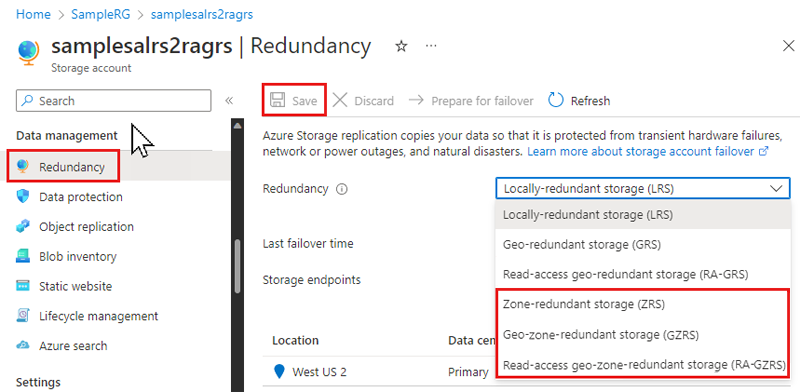
Task: Click the Redundancy info circle icon
Action: tap(342, 189)
